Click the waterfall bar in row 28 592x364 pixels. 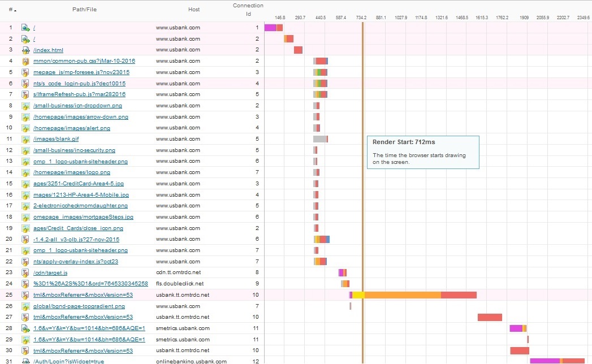[x=518, y=328]
